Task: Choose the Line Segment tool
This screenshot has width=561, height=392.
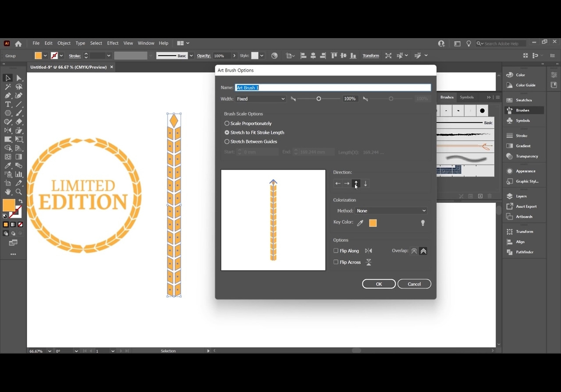Action: click(19, 104)
